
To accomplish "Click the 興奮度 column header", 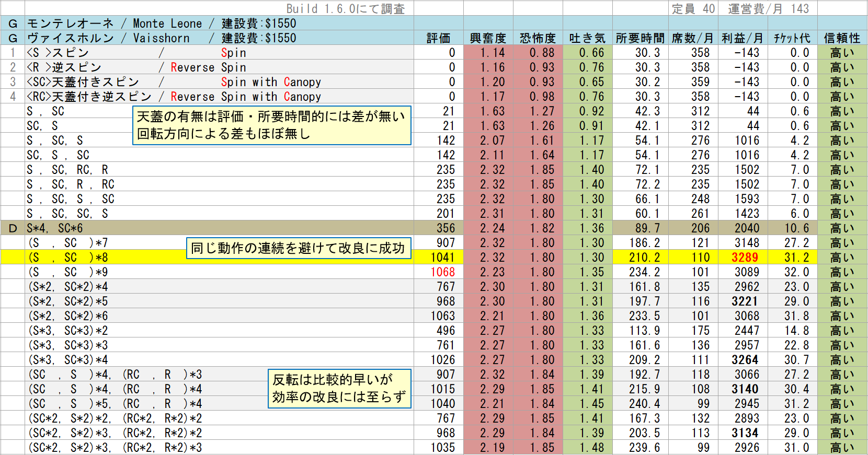I will point(488,38).
